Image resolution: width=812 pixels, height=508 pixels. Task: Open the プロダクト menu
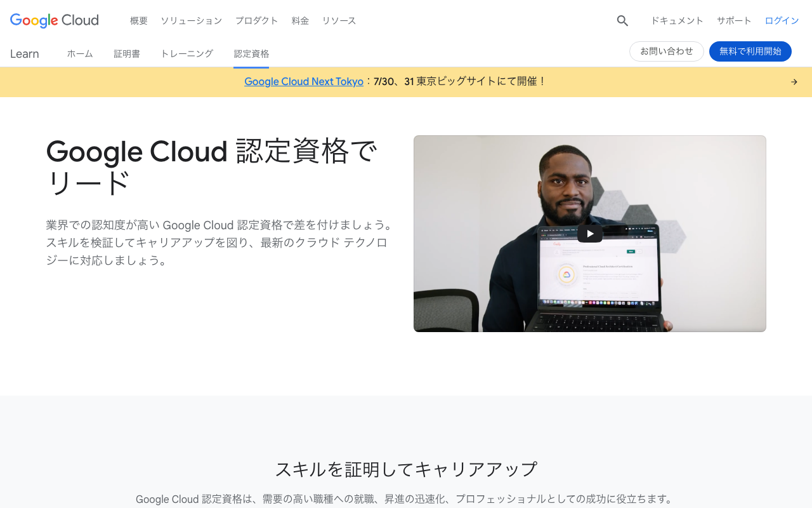click(256, 20)
